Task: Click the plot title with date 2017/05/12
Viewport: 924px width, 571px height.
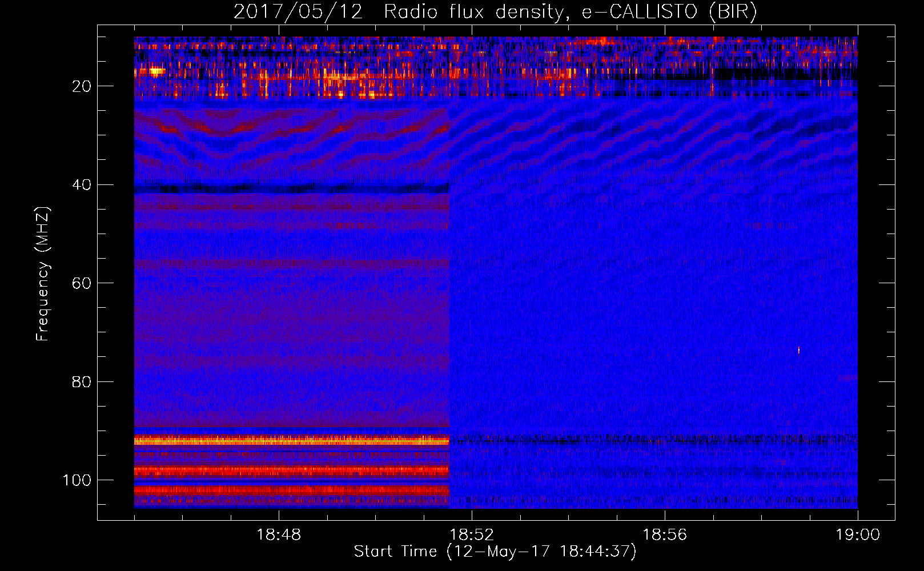Action: pos(495,12)
